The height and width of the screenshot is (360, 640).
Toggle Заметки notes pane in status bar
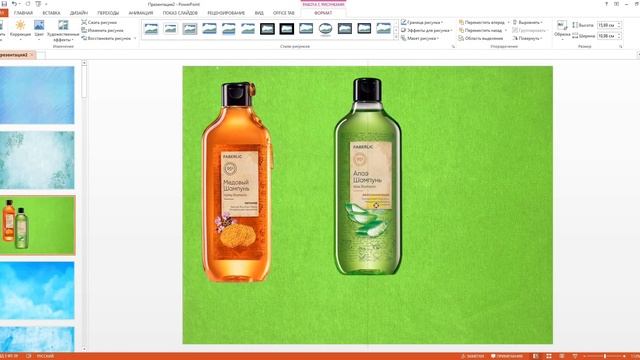coord(472,356)
